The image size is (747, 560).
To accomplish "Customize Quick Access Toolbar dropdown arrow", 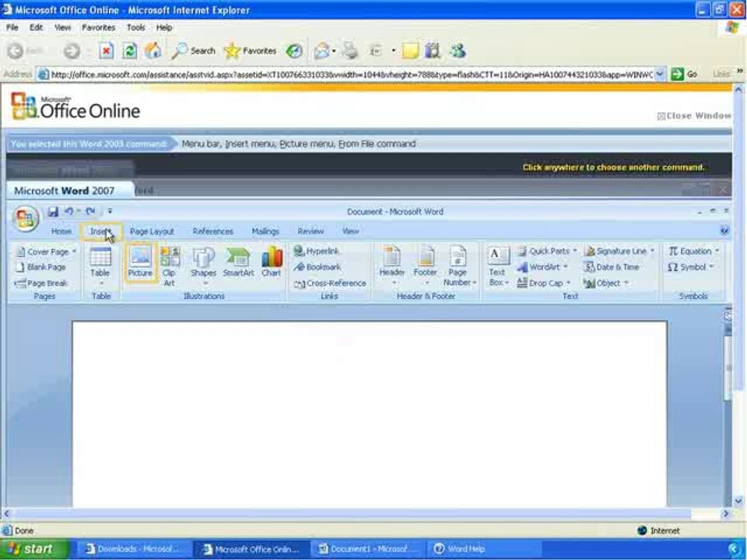I will (110, 211).
